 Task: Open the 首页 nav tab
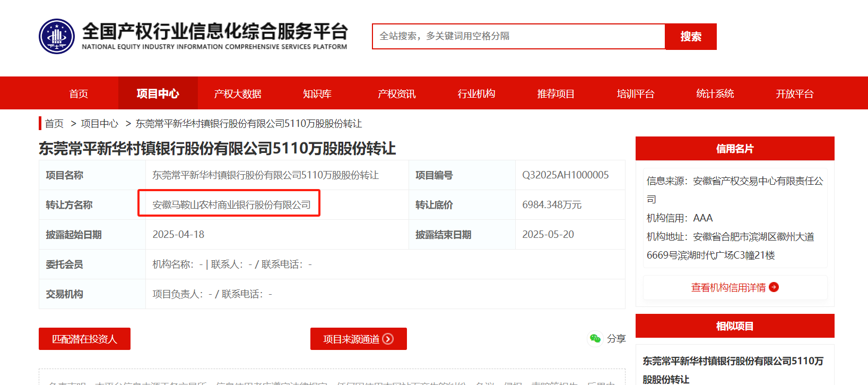79,93
